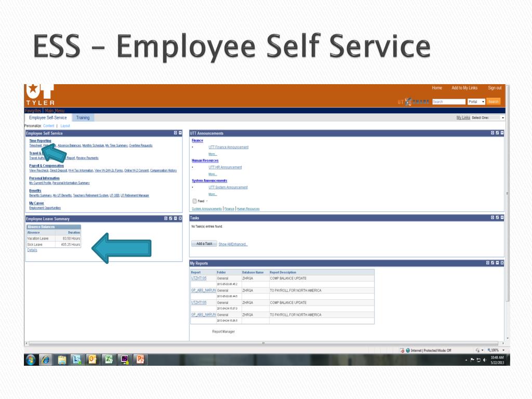This screenshot has height=399, width=532.
Task: Open the Main Menu
Action: click(x=55, y=111)
